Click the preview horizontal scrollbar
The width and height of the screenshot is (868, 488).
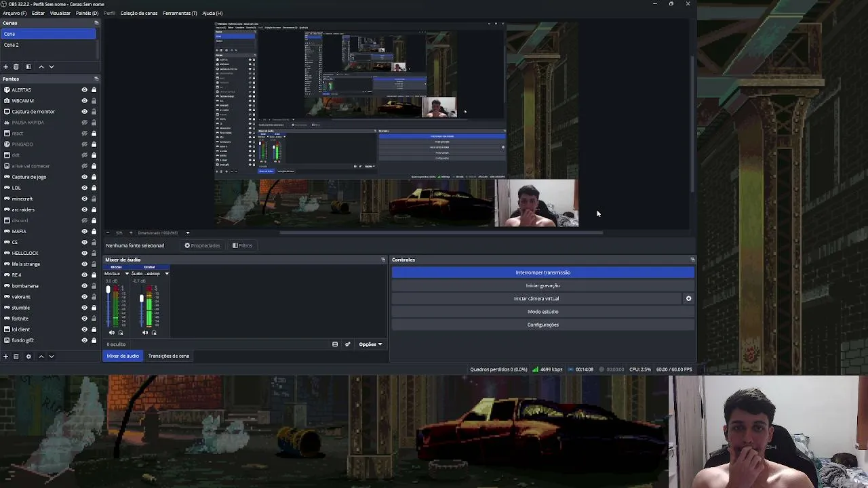tap(441, 232)
